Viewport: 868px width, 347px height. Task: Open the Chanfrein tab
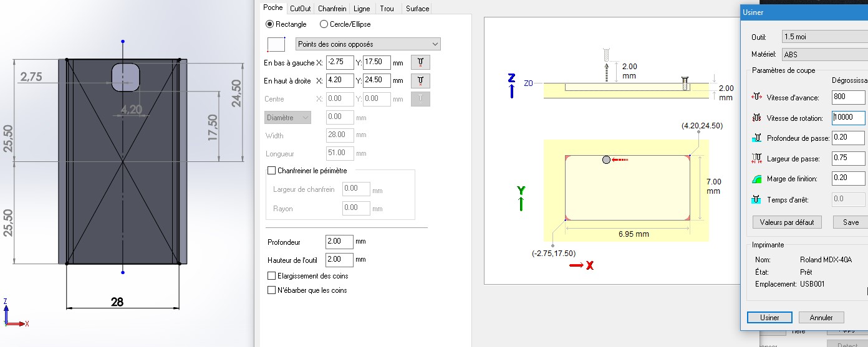click(332, 9)
